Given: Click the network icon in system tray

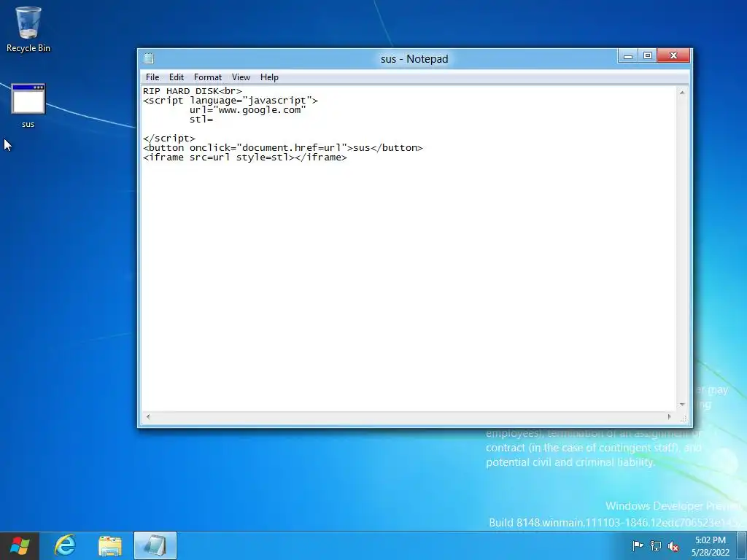Looking at the screenshot, I should (656, 545).
